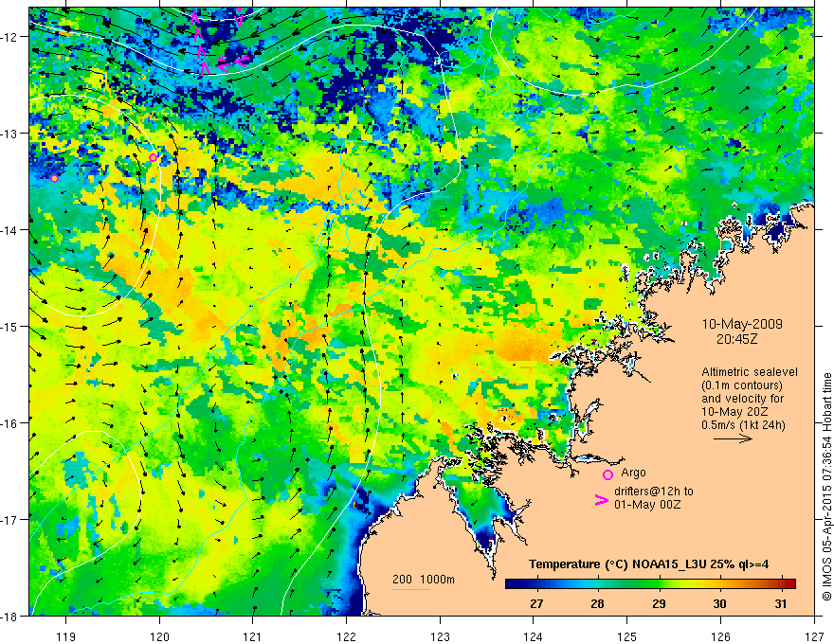Click the text '(0.1m contours)'
Screen dimensions: 834x644
click(742, 385)
